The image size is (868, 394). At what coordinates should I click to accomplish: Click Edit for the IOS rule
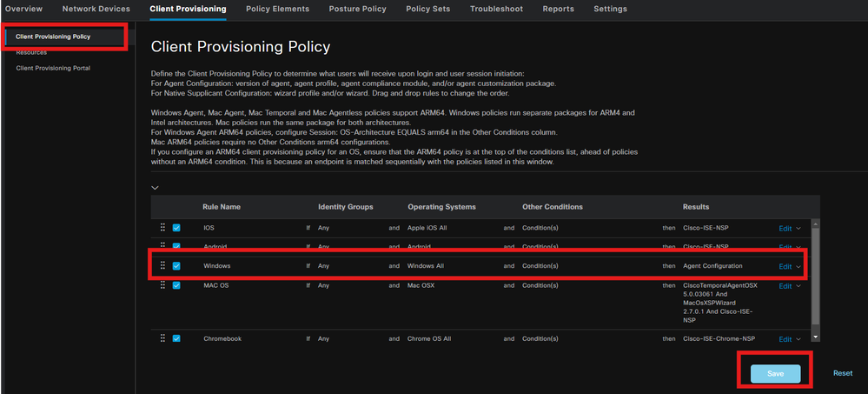coord(785,228)
